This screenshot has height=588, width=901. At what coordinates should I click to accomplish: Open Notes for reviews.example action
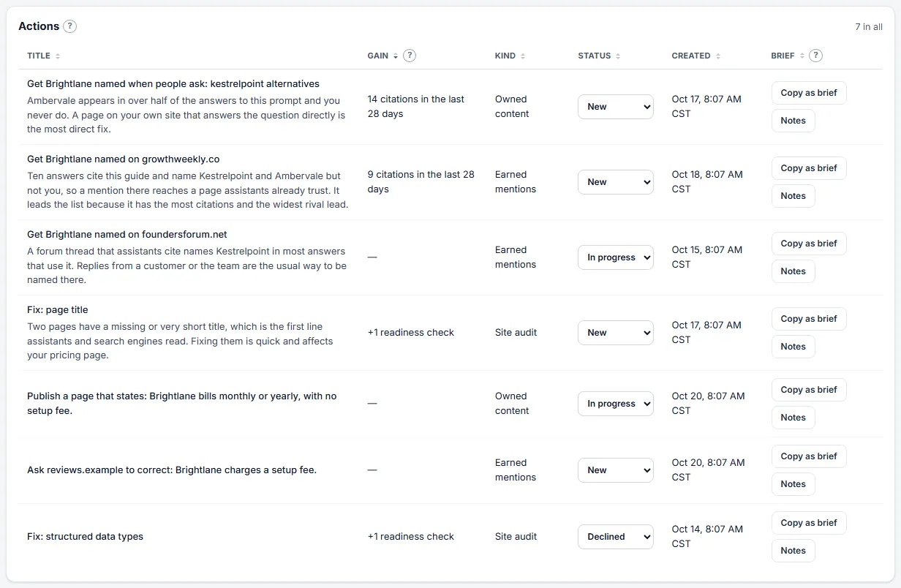793,484
